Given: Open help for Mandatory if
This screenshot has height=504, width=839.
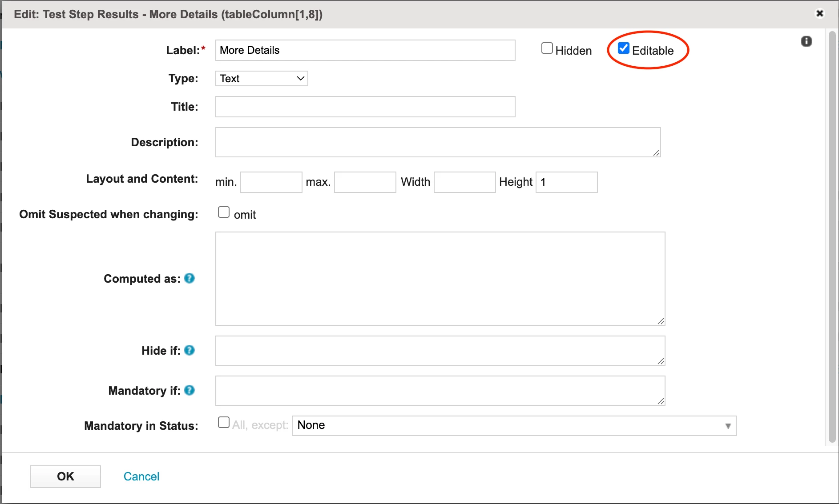Looking at the screenshot, I should pos(190,390).
